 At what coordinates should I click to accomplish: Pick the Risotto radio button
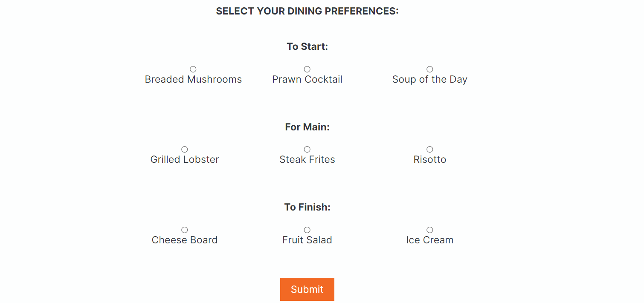(x=430, y=149)
